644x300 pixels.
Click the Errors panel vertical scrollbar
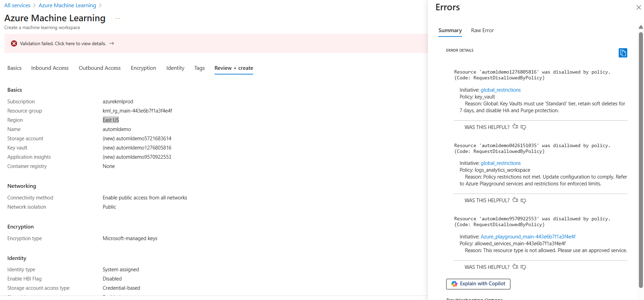pyautogui.click(x=641, y=160)
